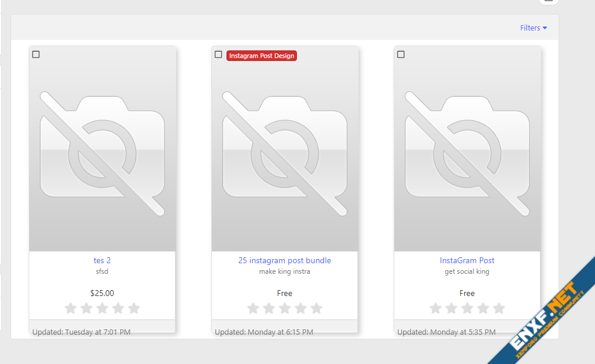Follow the InstaGram Post title link
595x364 pixels.
[467, 260]
